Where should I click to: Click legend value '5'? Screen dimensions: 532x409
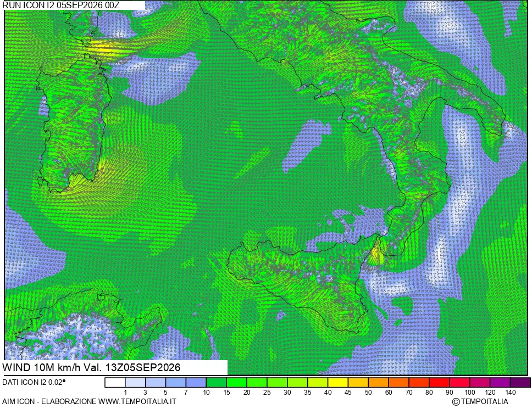coord(165,393)
